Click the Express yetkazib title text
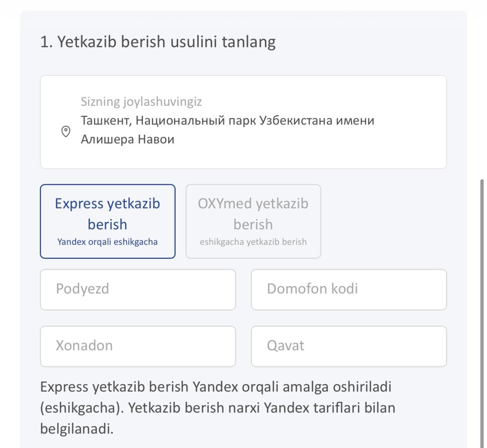 point(108,204)
